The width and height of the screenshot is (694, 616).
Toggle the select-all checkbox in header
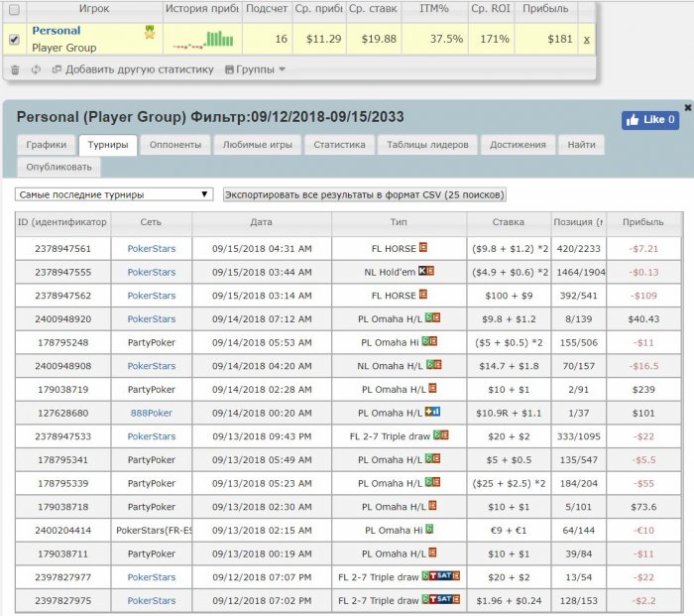[14, 9]
